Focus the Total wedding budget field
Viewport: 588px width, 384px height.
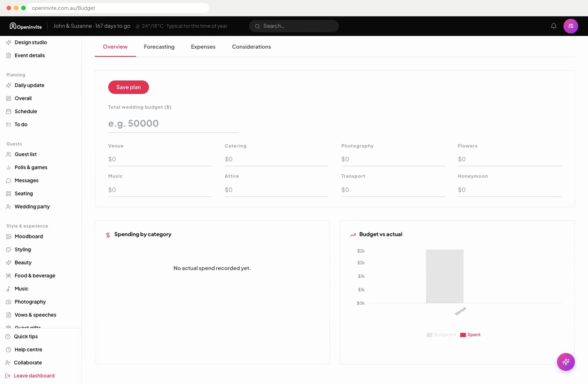coord(173,124)
